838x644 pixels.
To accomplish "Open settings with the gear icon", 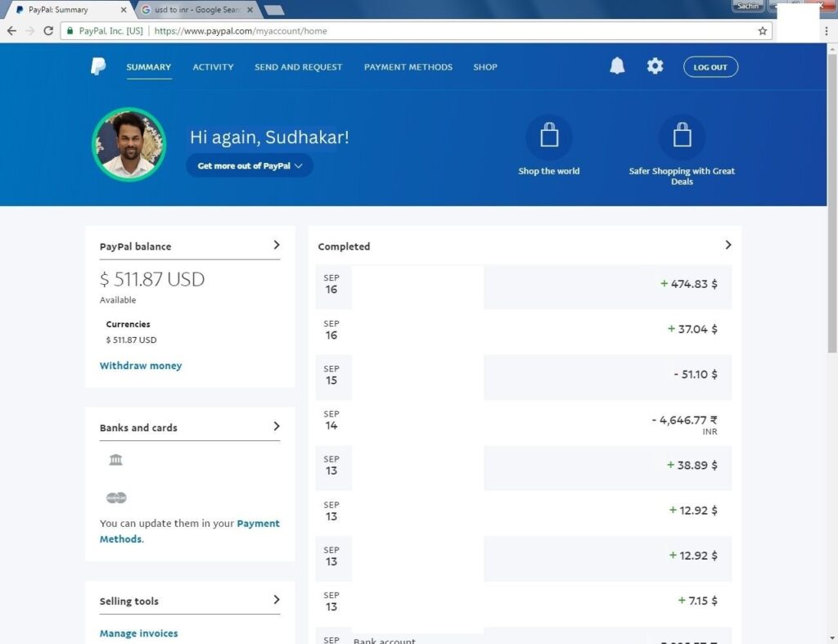I will [x=655, y=65].
